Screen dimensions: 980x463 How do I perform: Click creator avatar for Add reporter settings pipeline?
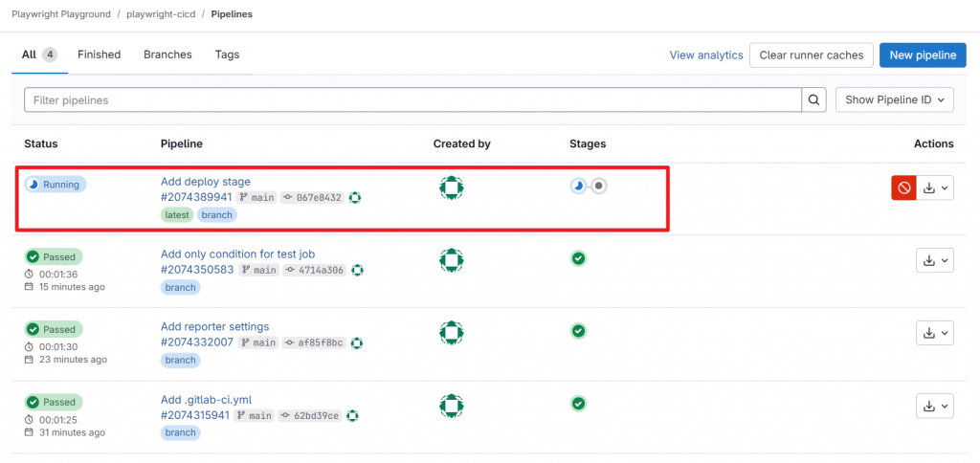tap(452, 332)
